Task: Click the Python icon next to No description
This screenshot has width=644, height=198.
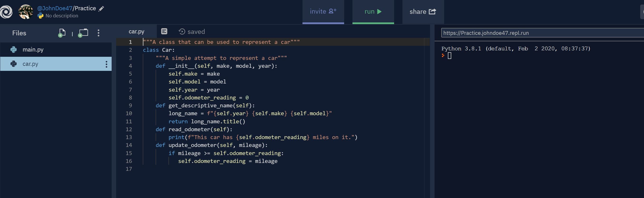Action: point(40,16)
